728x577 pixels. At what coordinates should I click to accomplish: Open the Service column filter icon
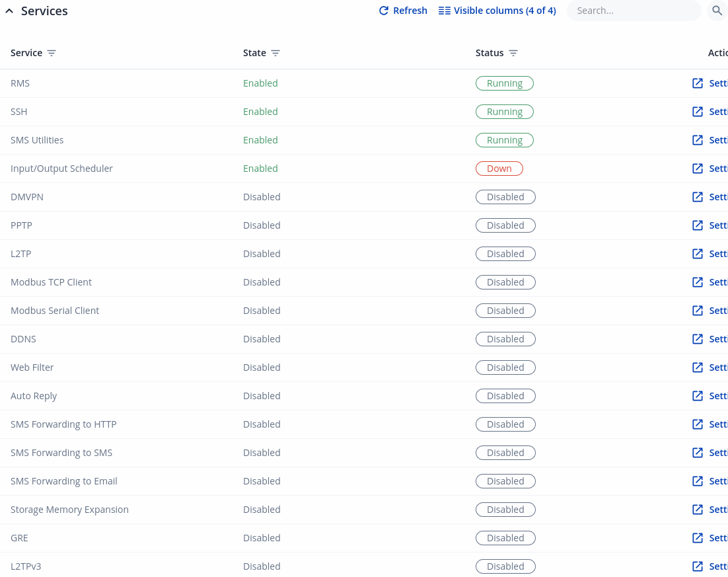click(52, 53)
